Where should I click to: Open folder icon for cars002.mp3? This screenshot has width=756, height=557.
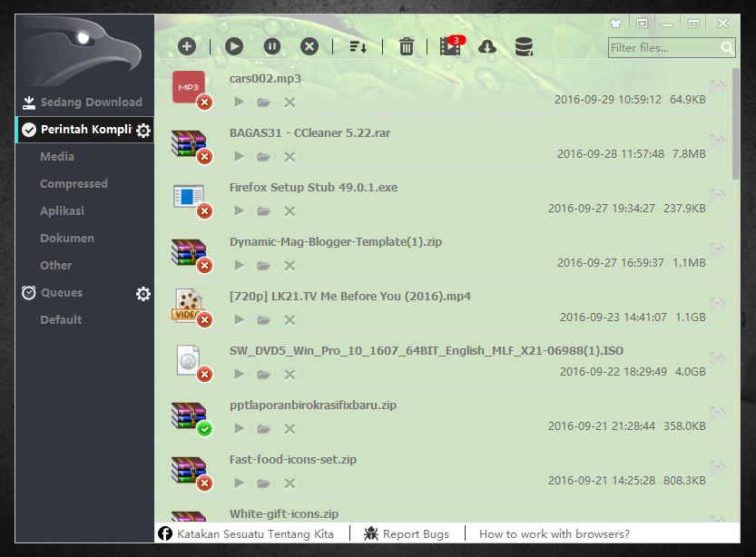[x=263, y=103]
